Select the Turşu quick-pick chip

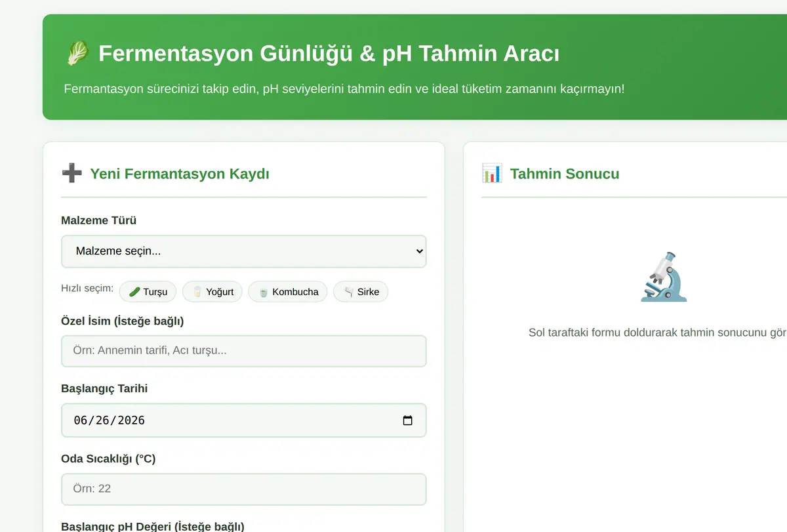[x=148, y=292]
